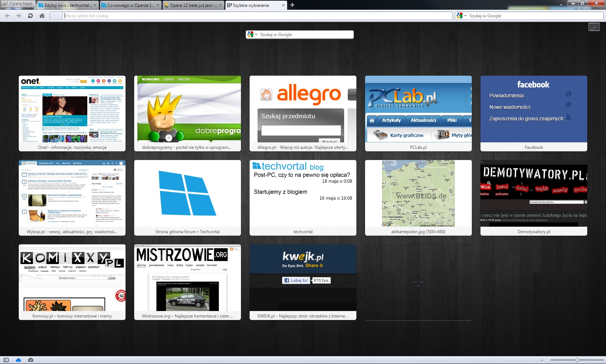
Task: Close the 'Edytuj wpis' tab
Action: click(95, 5)
